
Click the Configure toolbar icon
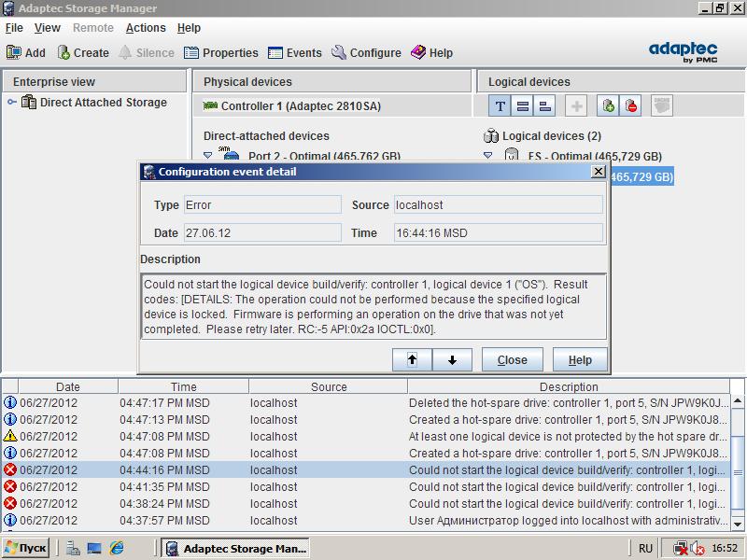[x=365, y=53]
